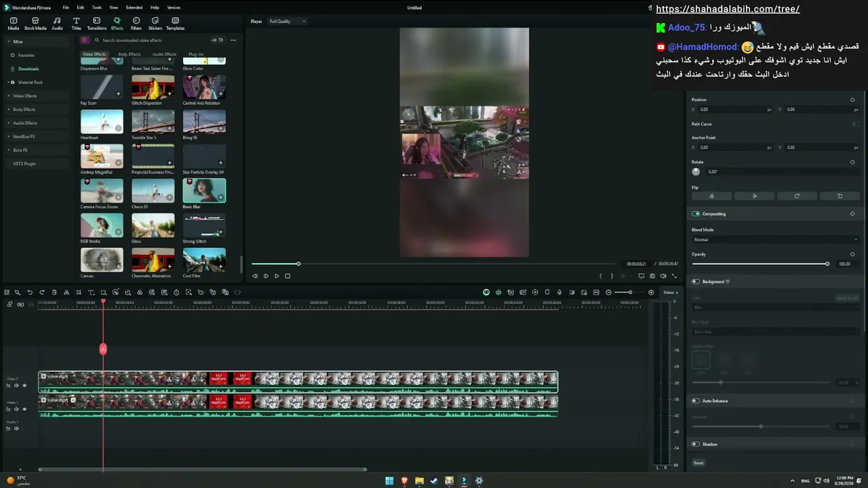
Task: Split clip with the scissors tool
Action: [x=66, y=293]
